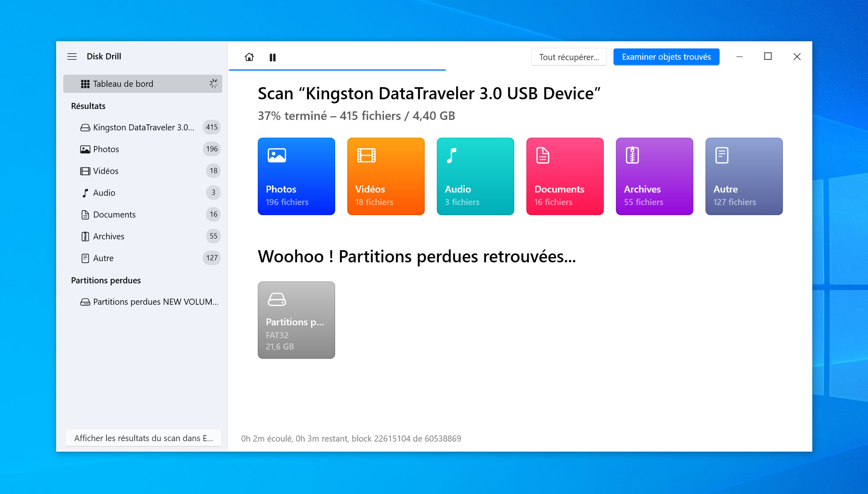This screenshot has width=868, height=494.
Task: Click the 55 count badge for Archives
Action: (213, 236)
